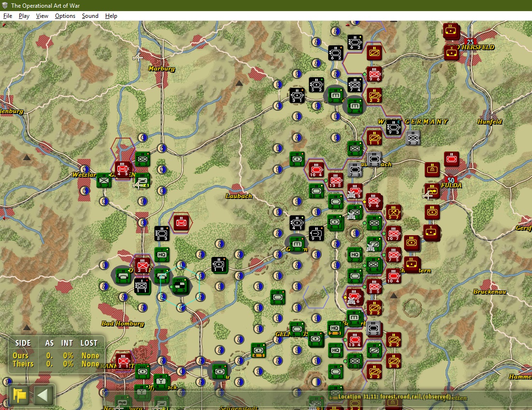Click the Hunfeld label
The height and width of the screenshot is (410, 532).
[489, 122]
